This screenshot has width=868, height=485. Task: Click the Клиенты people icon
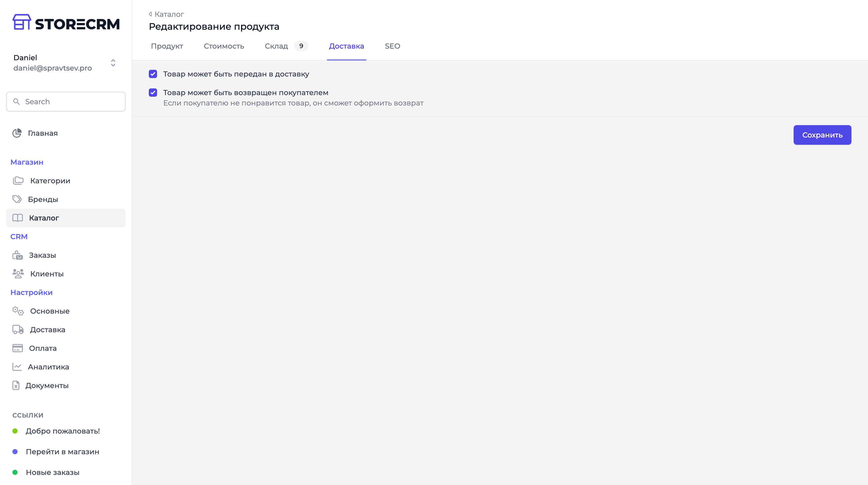[x=18, y=274]
